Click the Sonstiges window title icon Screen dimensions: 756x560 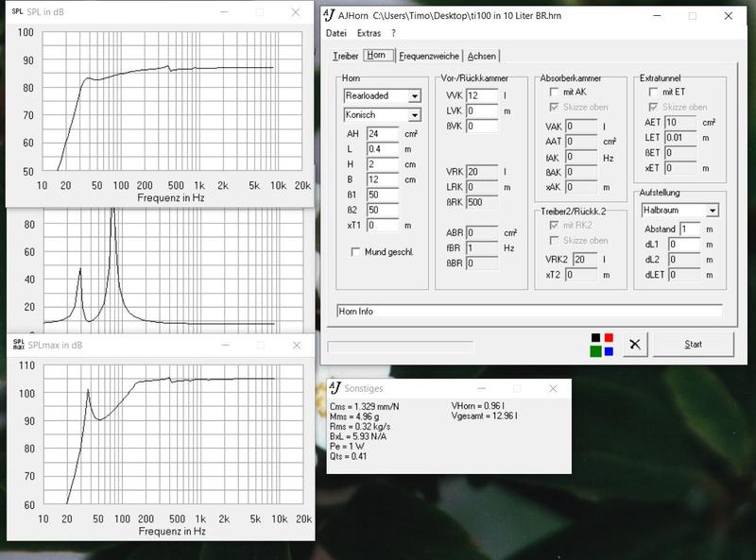[x=336, y=388]
